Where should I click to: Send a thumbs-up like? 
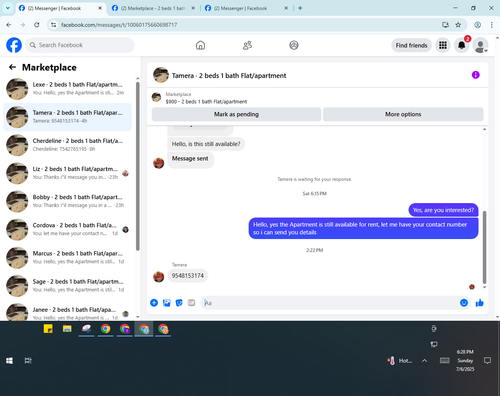479,303
